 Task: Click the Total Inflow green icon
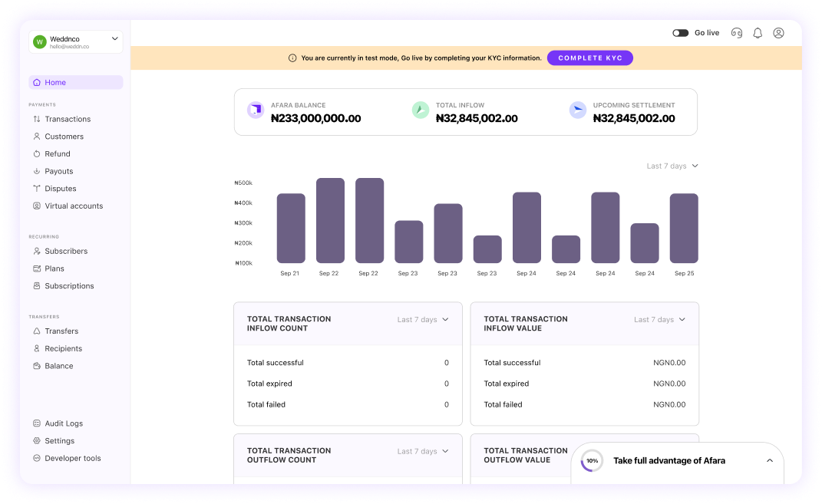[420, 110]
